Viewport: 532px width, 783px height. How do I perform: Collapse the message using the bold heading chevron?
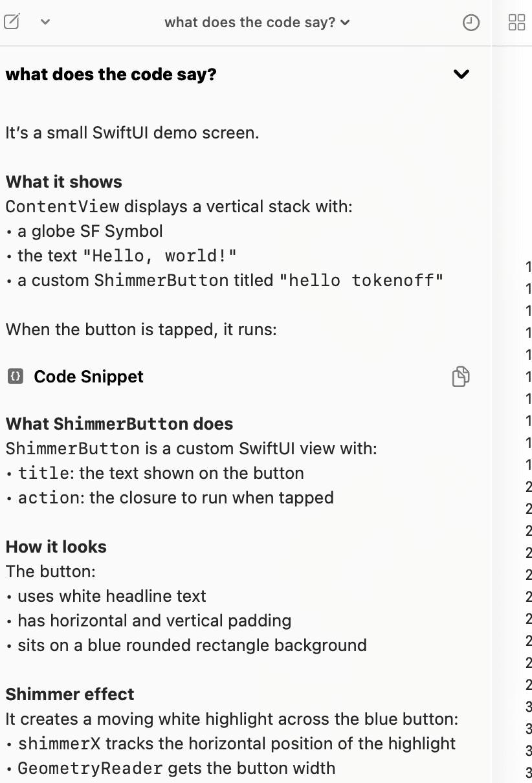tap(461, 74)
